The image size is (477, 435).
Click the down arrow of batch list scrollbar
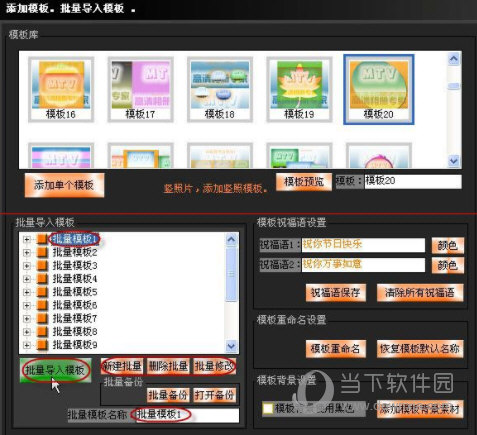[231, 346]
